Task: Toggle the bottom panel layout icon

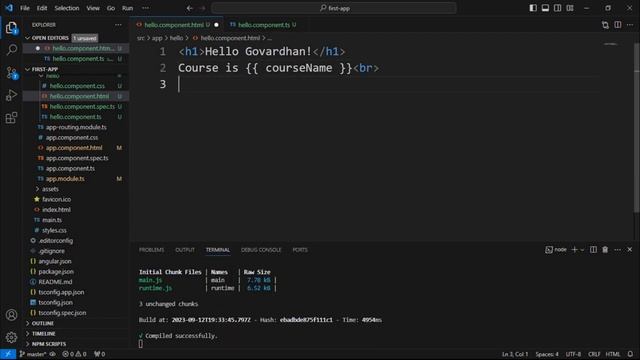Action: [545, 8]
